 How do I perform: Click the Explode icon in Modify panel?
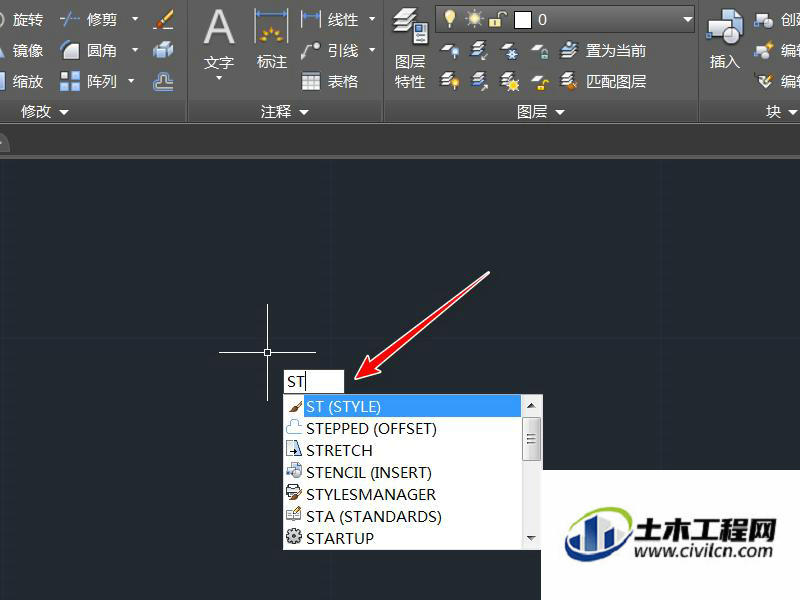(x=163, y=50)
